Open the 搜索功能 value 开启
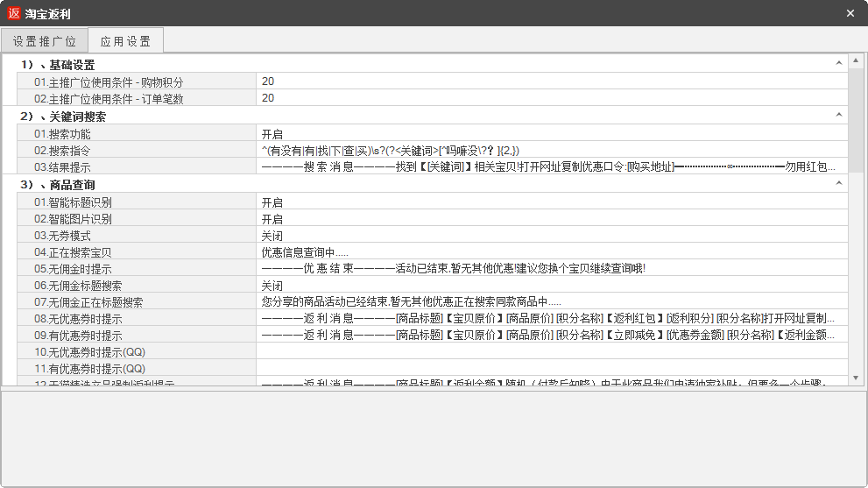 click(552, 133)
